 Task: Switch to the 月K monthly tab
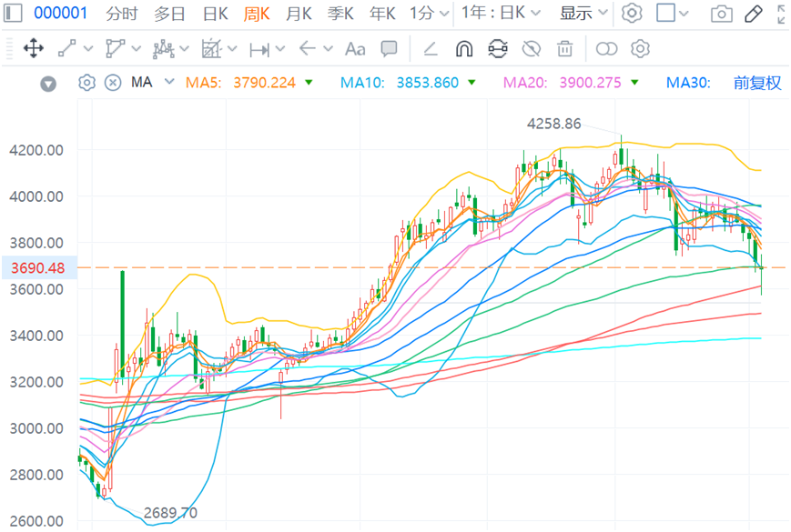coord(299,14)
